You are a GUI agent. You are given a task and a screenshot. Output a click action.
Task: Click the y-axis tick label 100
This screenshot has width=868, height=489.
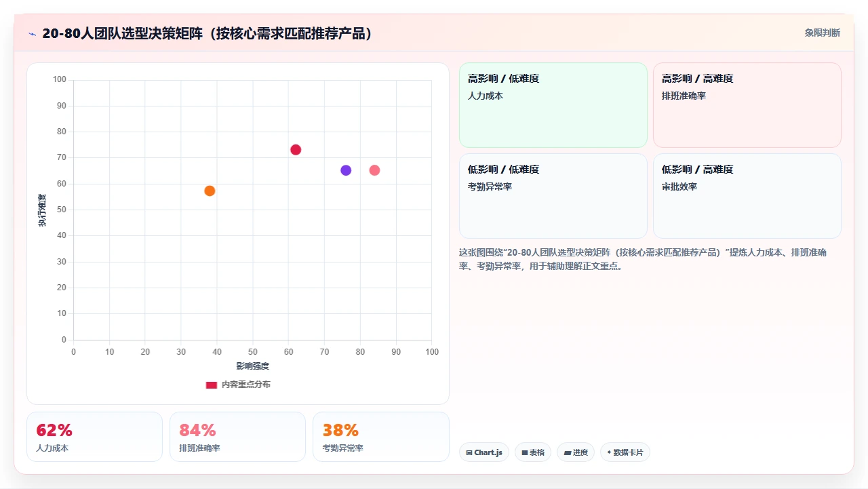tap(60, 80)
